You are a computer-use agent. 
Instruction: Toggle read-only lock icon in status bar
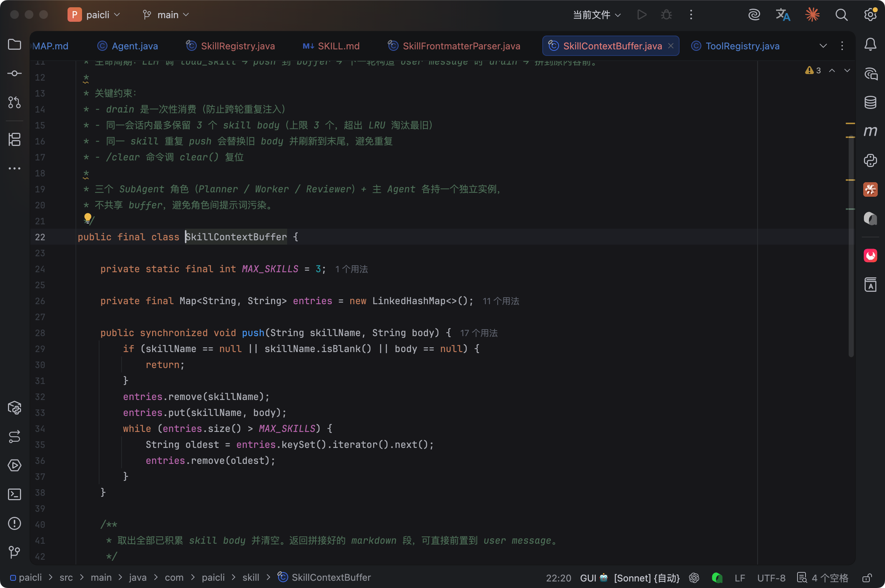click(x=866, y=577)
